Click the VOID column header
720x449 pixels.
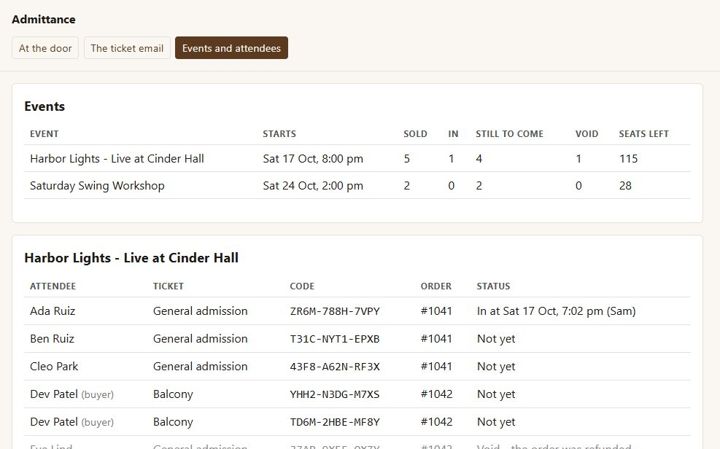587,134
